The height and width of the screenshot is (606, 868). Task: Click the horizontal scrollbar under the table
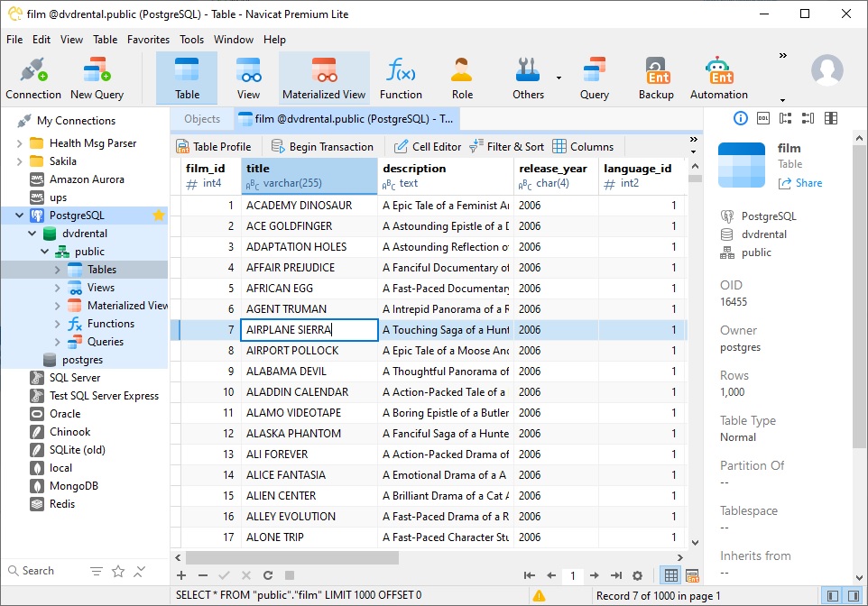pyautogui.click(x=291, y=557)
